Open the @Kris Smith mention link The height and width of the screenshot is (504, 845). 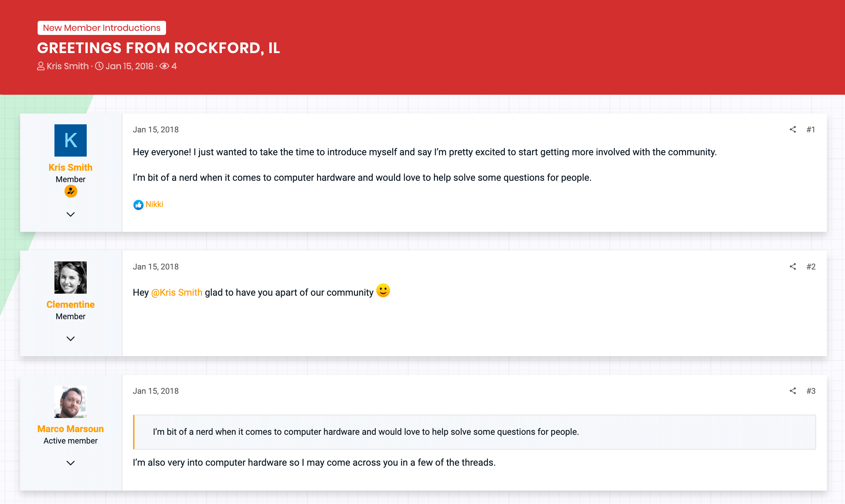[x=176, y=292]
